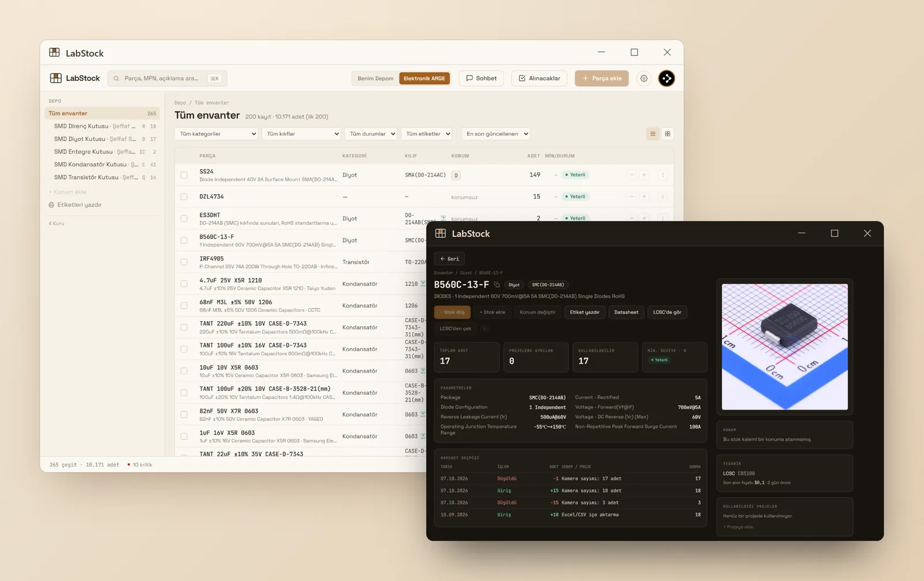924x581 pixels.
Task: Open settings gear in LabStock toolbar
Action: click(x=643, y=79)
